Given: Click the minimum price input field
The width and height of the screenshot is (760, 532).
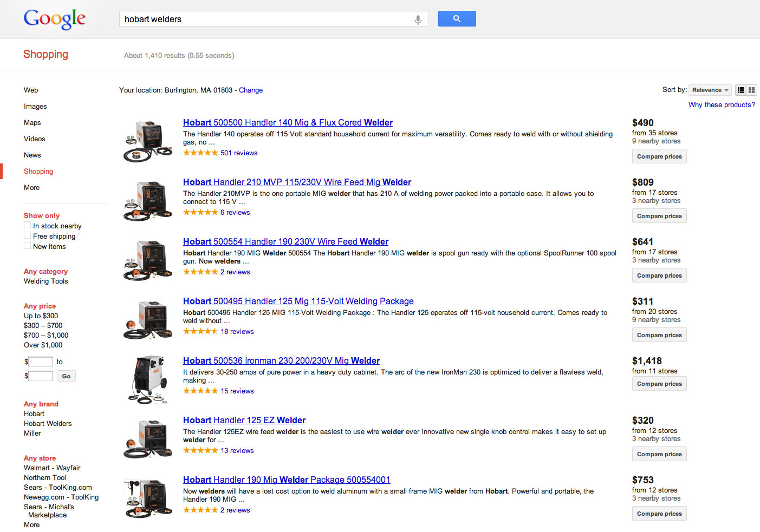Looking at the screenshot, I should pyautogui.click(x=40, y=362).
